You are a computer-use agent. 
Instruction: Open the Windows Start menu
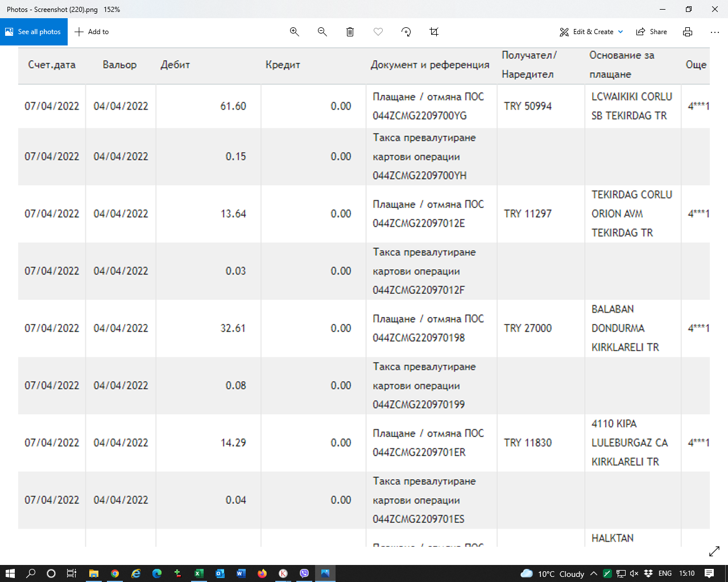(10, 573)
